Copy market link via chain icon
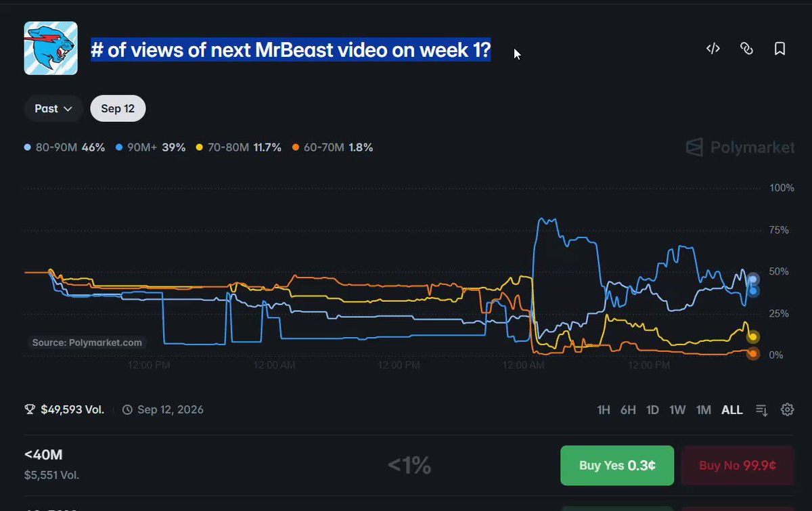The image size is (812, 511). [x=746, y=49]
